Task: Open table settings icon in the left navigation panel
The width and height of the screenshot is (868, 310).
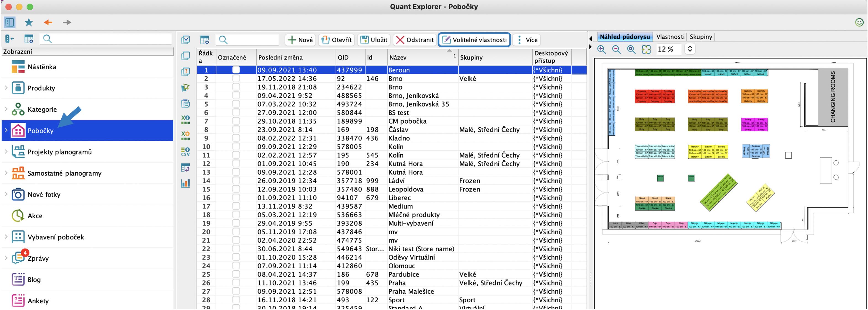Action: [x=29, y=39]
